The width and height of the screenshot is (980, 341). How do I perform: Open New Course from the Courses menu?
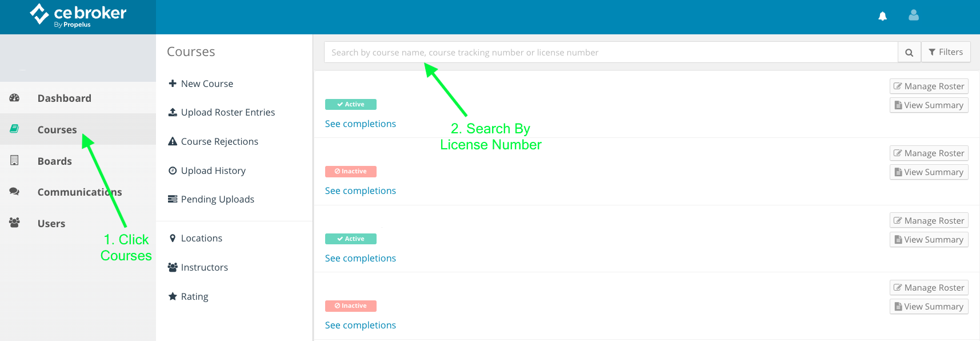coord(207,84)
